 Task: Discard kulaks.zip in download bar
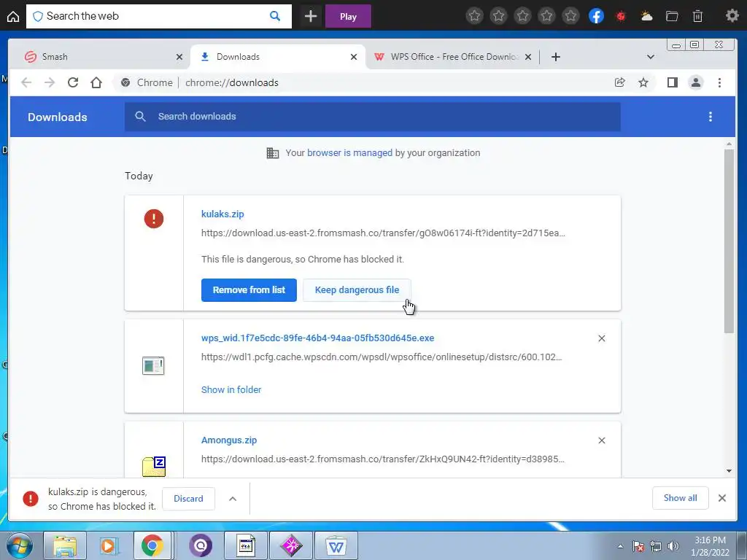(188, 499)
